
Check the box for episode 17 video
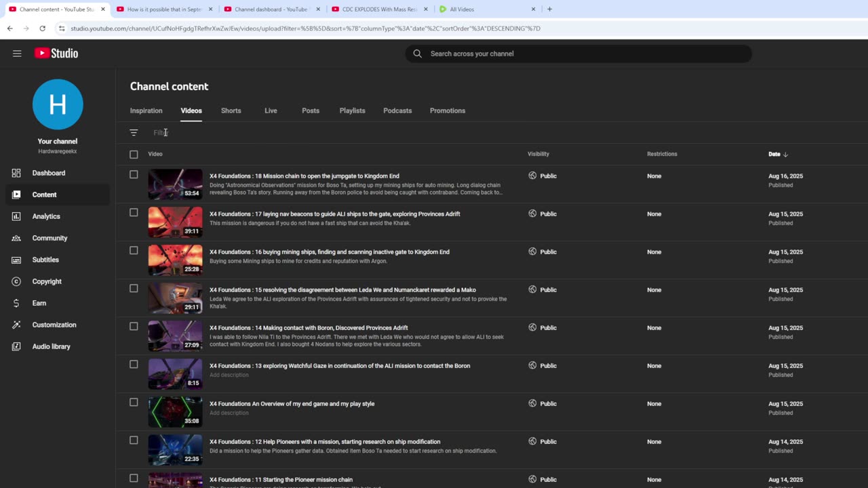pyautogui.click(x=134, y=212)
